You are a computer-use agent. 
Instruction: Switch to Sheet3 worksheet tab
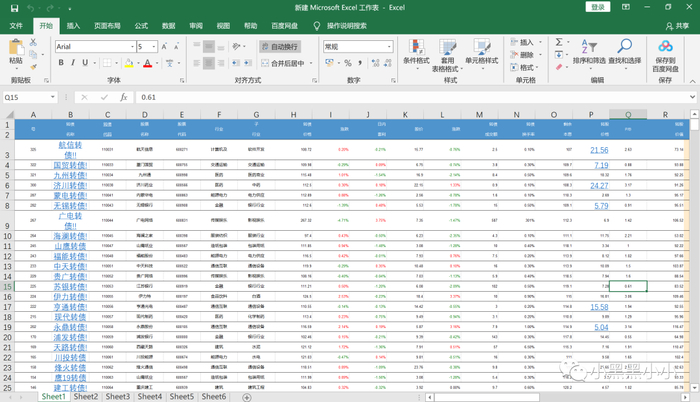pyautogui.click(x=118, y=397)
